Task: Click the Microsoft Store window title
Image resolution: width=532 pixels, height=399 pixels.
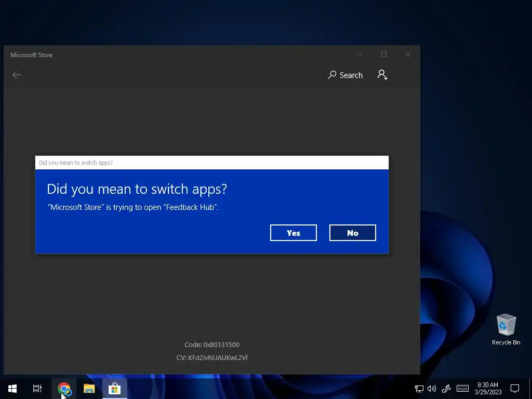Action: click(x=32, y=55)
